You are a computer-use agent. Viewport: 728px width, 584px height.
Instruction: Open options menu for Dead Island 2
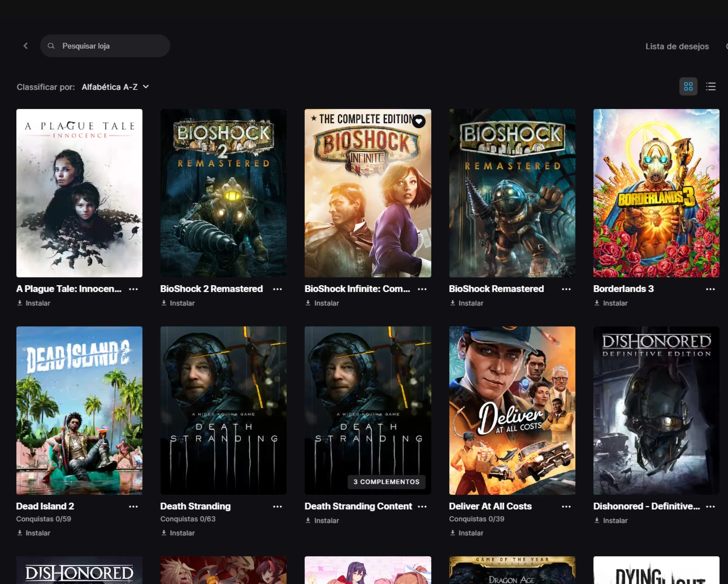pos(133,507)
